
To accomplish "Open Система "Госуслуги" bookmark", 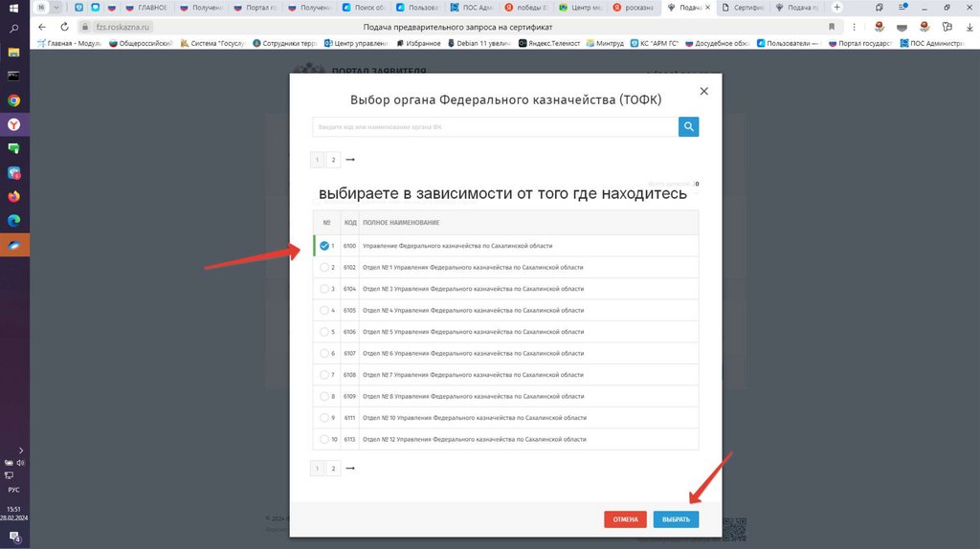I will pyautogui.click(x=212, y=43).
